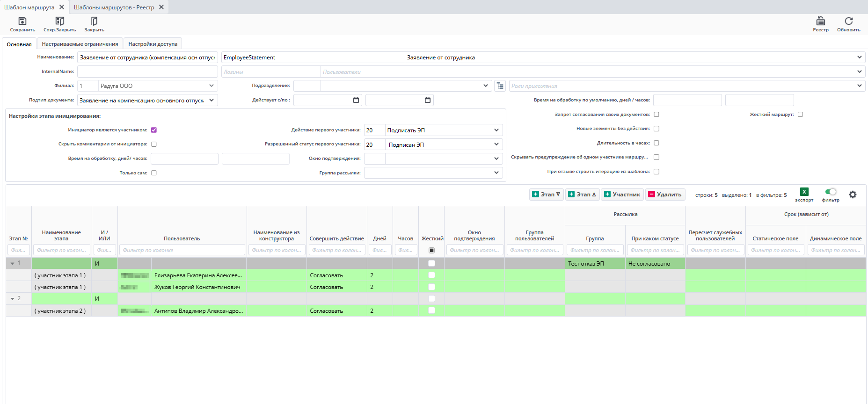Export table via the Excel экспорт icon

coord(804,192)
